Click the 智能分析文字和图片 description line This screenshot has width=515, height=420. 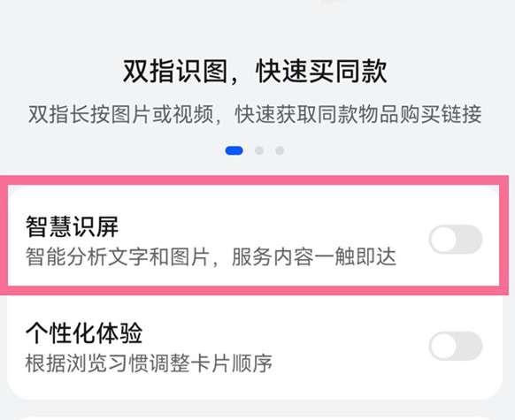coord(118,256)
